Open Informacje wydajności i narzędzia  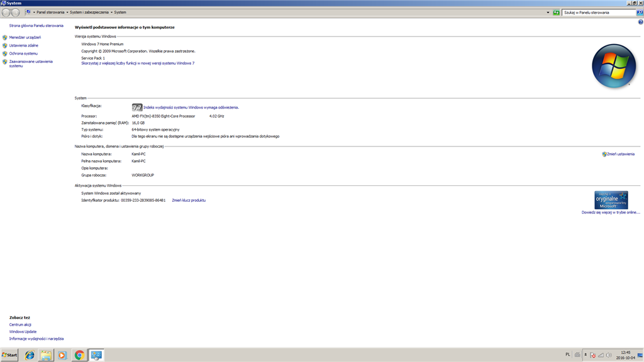tap(36, 339)
